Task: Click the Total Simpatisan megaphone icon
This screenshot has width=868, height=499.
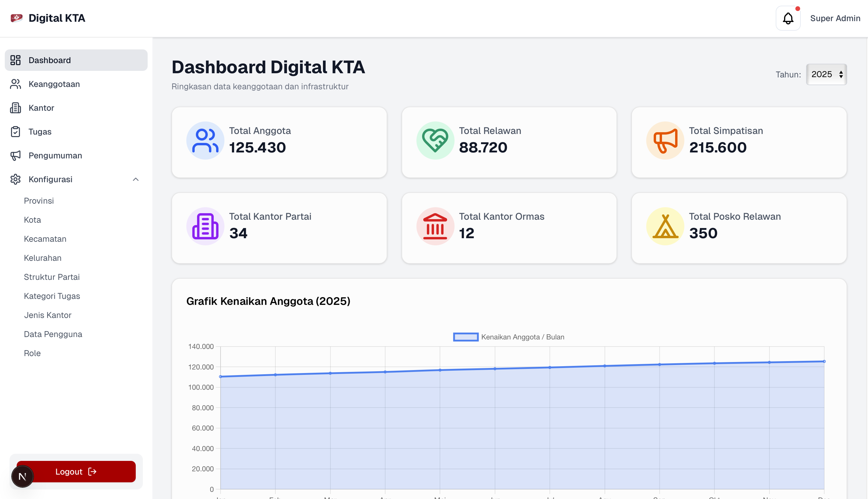Action: (665, 141)
